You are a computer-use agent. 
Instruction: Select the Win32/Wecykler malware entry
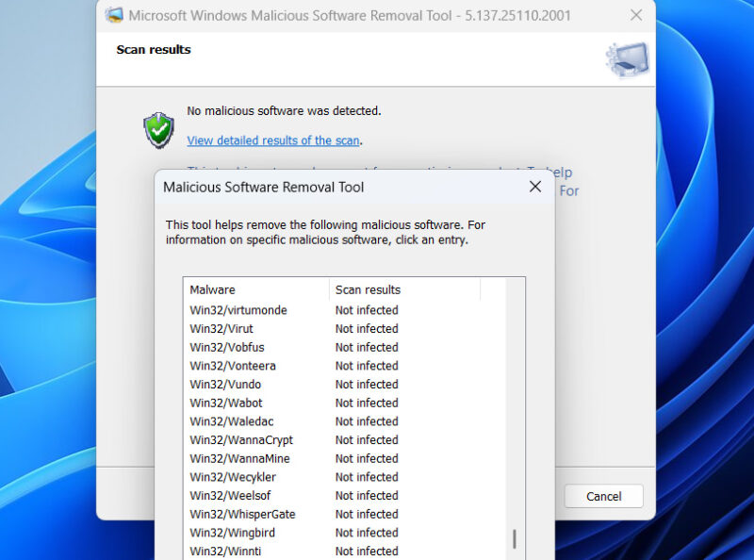pyautogui.click(x=230, y=477)
